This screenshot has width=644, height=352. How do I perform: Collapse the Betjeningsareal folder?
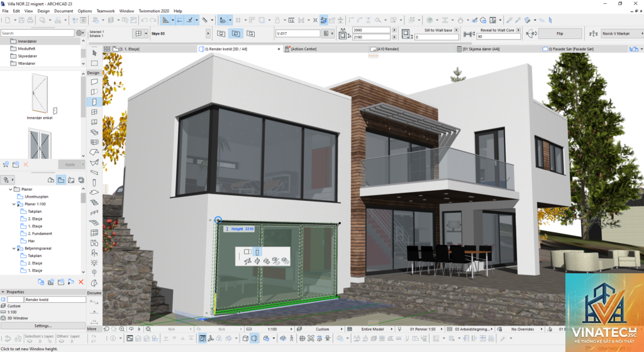[x=14, y=248]
